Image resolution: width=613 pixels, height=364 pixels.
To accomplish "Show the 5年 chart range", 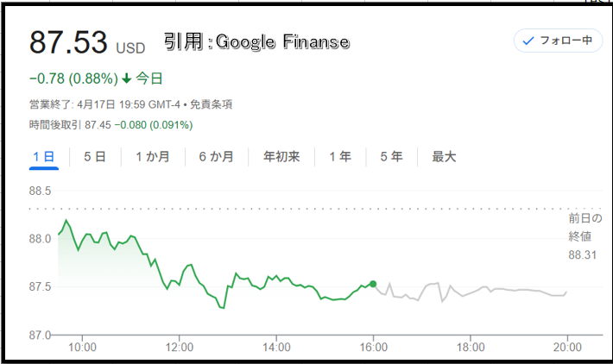I will (x=392, y=157).
